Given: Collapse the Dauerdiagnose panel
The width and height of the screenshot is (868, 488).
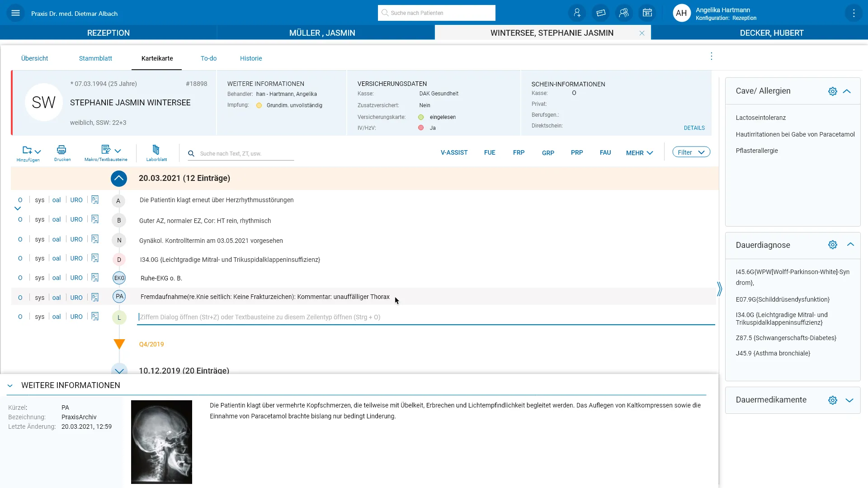Looking at the screenshot, I should [x=850, y=245].
